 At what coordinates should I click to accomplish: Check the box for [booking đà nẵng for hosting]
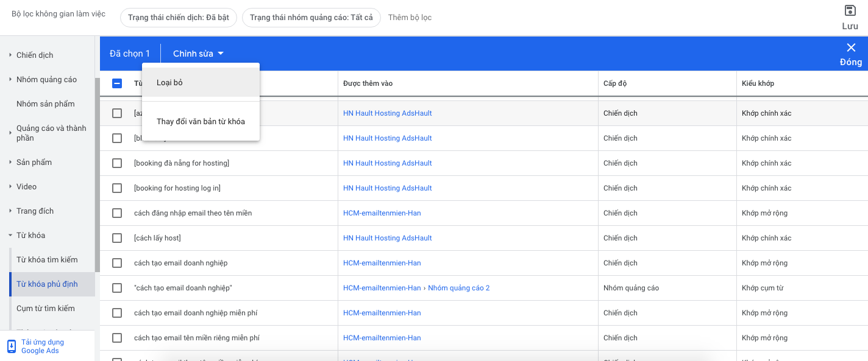click(x=117, y=163)
